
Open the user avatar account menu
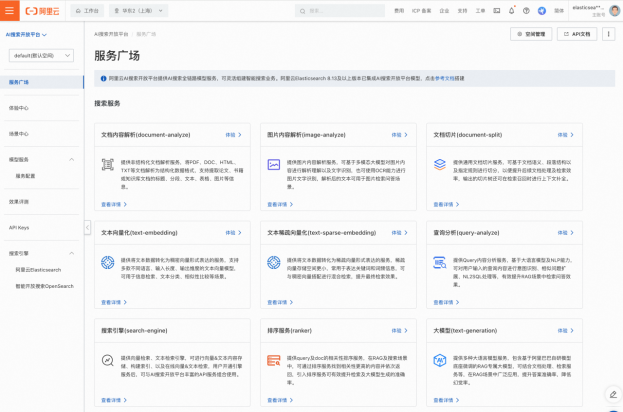pyautogui.click(x=614, y=11)
